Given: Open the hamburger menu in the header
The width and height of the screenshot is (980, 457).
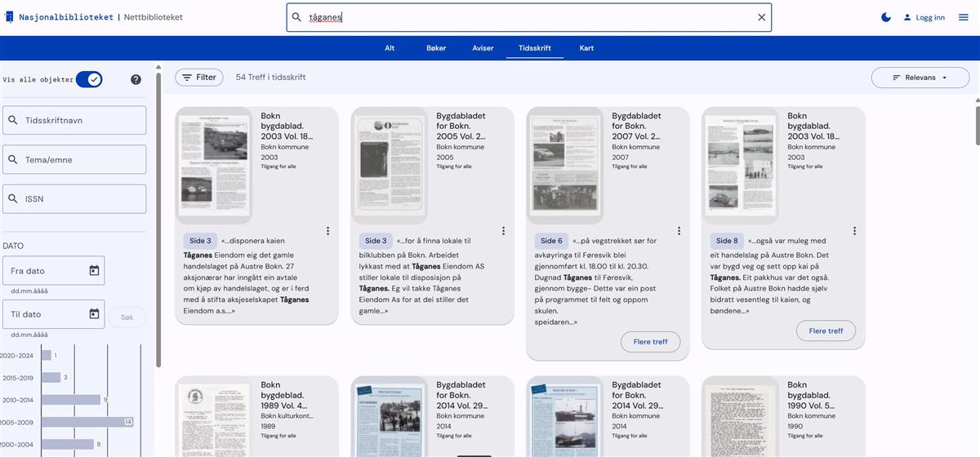Looking at the screenshot, I should point(963,17).
